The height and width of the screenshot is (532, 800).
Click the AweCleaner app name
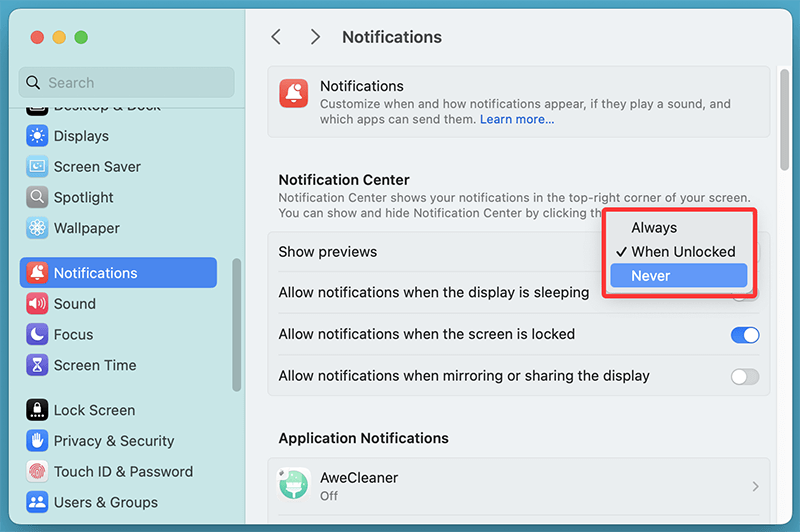[x=359, y=477]
